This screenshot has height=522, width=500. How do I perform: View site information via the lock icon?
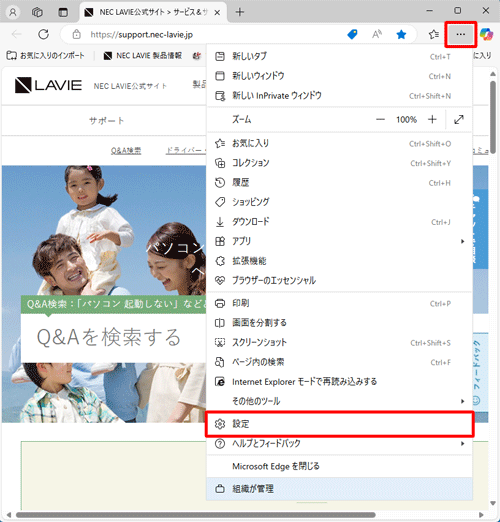point(77,34)
